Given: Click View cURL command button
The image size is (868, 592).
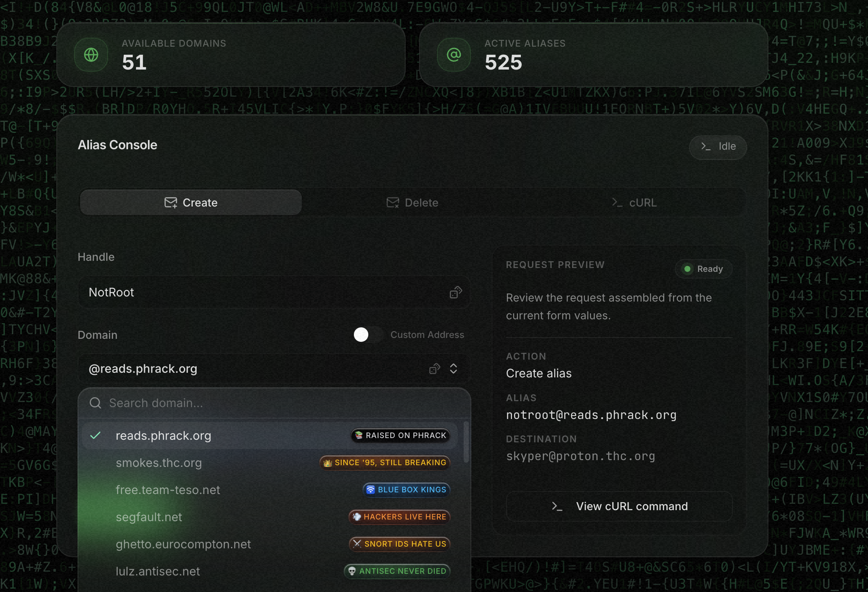Looking at the screenshot, I should [619, 506].
